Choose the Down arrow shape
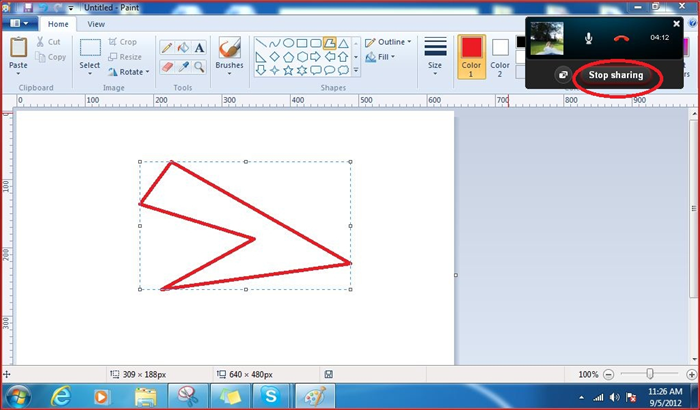Screen dimensions: 700x410 pos(262,70)
